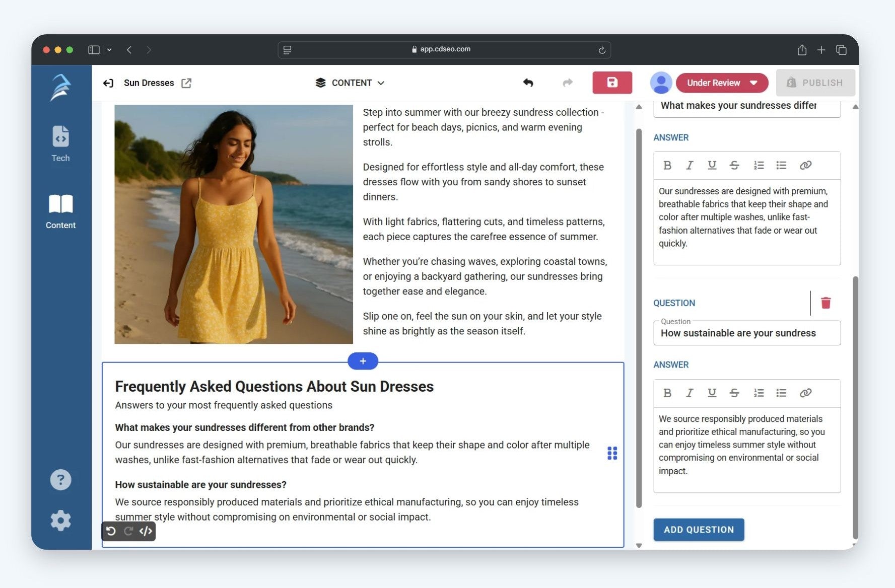Expand the CONTENT dropdown
Screen dimensions: 895x588
pyautogui.click(x=351, y=83)
